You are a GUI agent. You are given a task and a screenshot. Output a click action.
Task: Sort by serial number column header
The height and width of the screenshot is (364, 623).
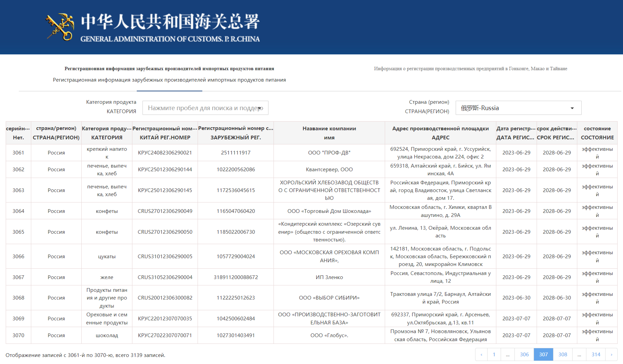pos(18,133)
